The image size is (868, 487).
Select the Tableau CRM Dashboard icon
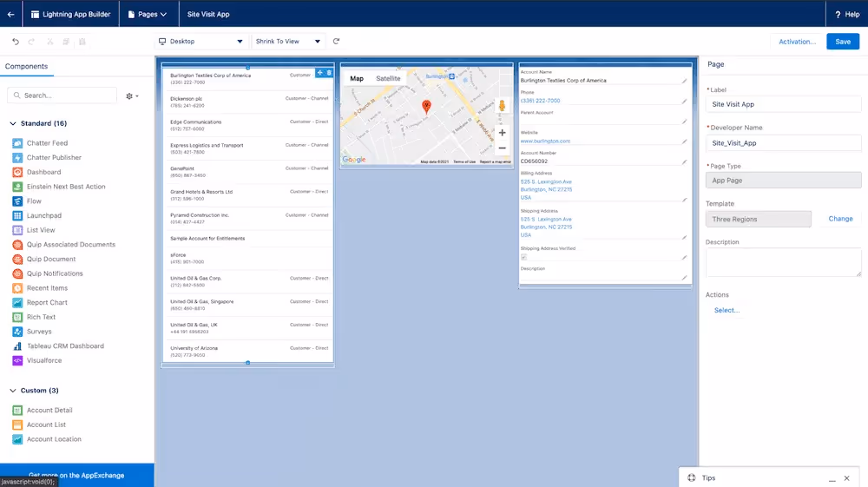[x=17, y=346]
